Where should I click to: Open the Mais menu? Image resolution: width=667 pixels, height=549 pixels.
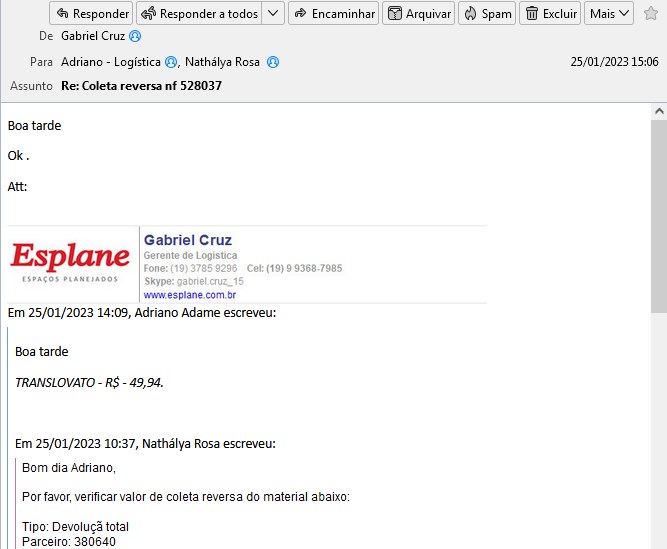click(x=610, y=14)
